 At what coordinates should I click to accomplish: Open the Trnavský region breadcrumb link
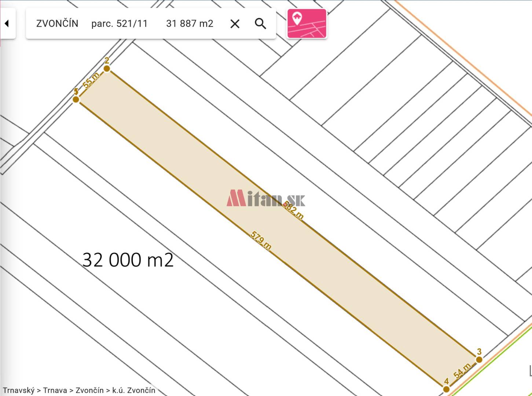point(19,390)
